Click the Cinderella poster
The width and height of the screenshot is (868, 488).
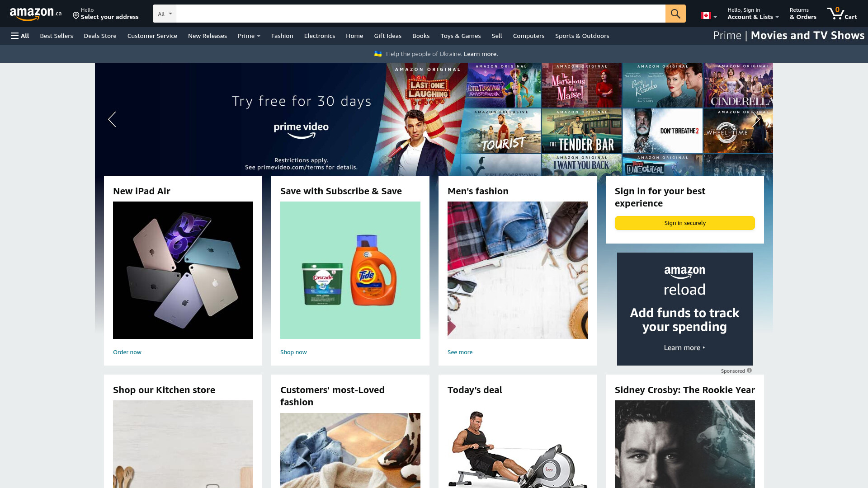[738, 85]
